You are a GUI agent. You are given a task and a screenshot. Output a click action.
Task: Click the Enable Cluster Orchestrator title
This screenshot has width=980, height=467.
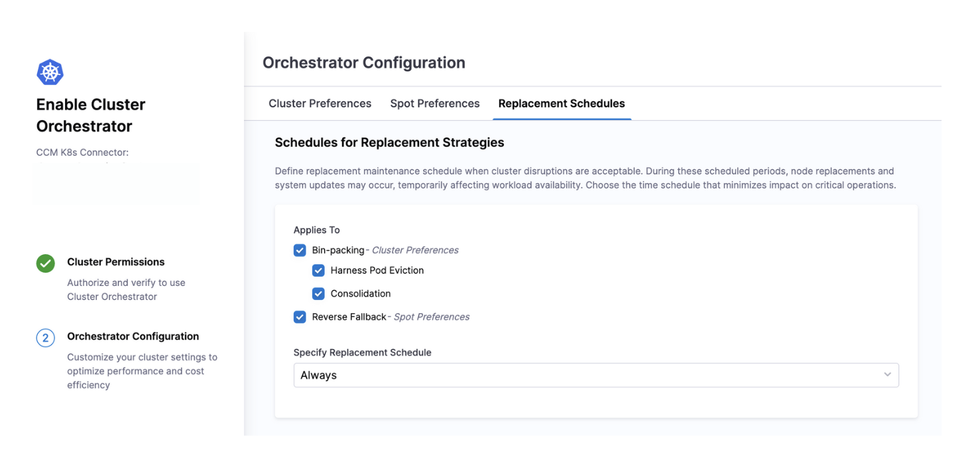pyautogui.click(x=90, y=115)
